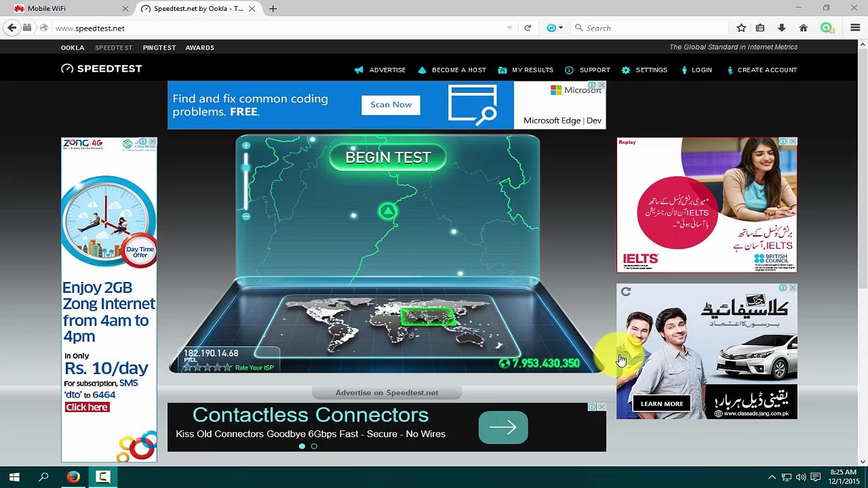Open the OOKLA top nav link
This screenshot has width=868, height=488.
coord(73,47)
